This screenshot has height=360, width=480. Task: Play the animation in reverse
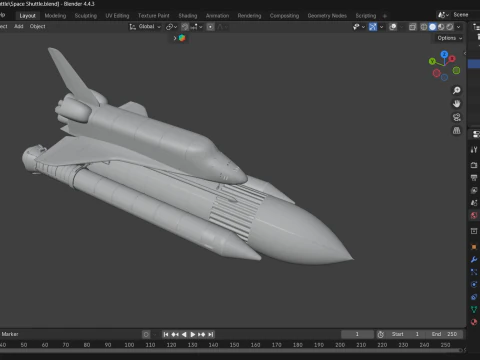pyautogui.click(x=184, y=334)
